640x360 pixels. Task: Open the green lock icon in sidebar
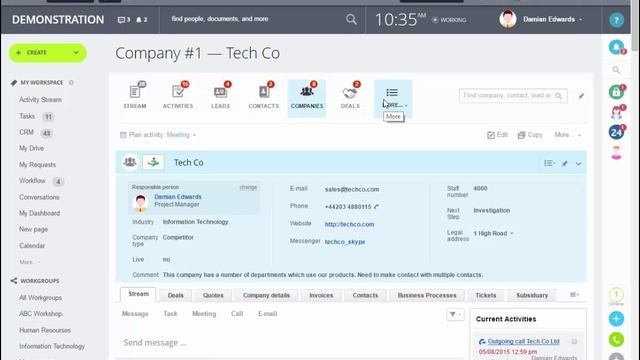(x=616, y=92)
